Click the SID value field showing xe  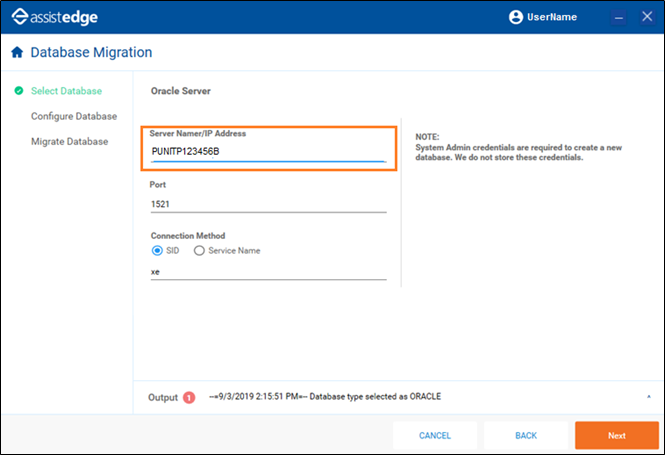pos(268,272)
